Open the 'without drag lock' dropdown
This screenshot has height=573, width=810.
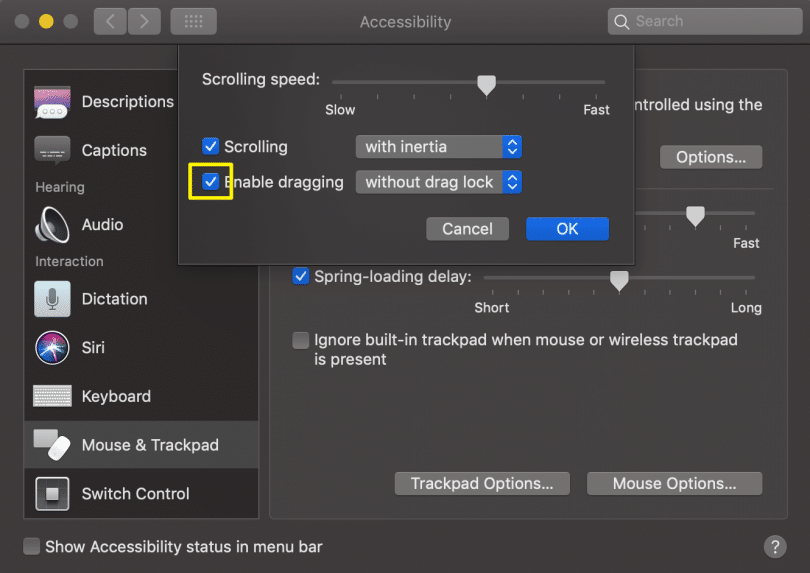439,182
